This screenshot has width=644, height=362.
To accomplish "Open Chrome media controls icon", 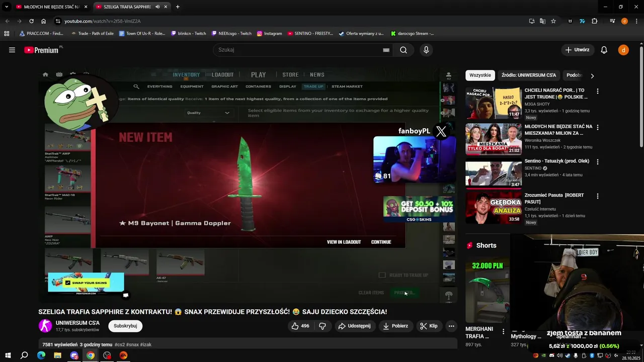I will click(x=612, y=21).
